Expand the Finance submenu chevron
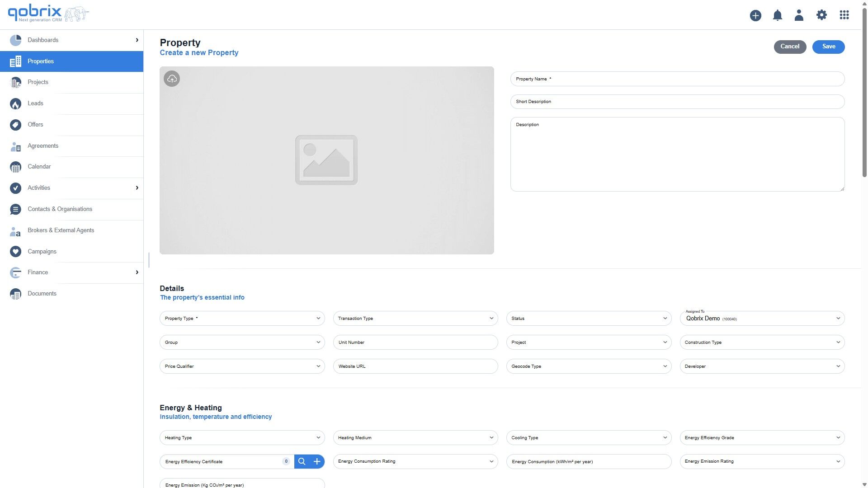This screenshot has height=488, width=868. [x=137, y=272]
